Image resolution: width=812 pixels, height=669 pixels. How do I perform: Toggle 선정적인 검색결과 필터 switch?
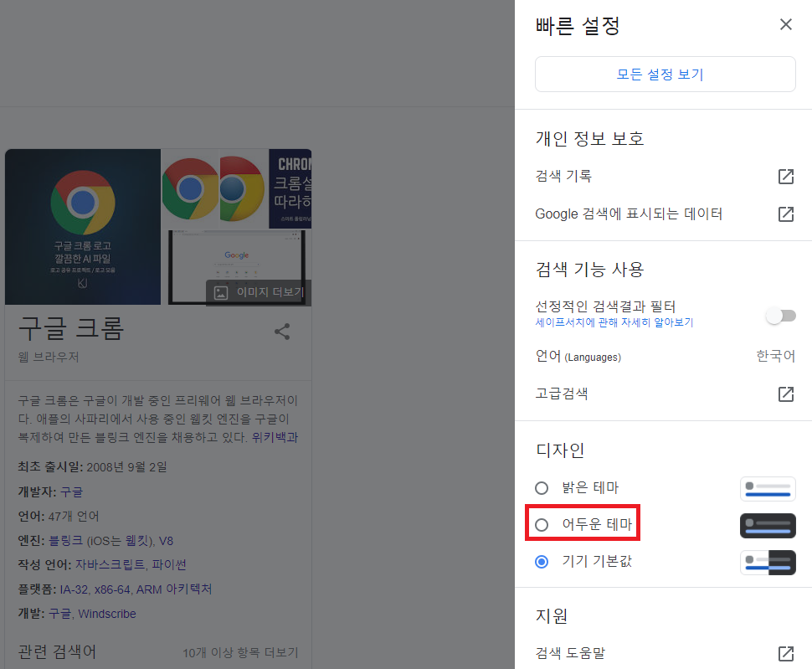click(x=782, y=316)
